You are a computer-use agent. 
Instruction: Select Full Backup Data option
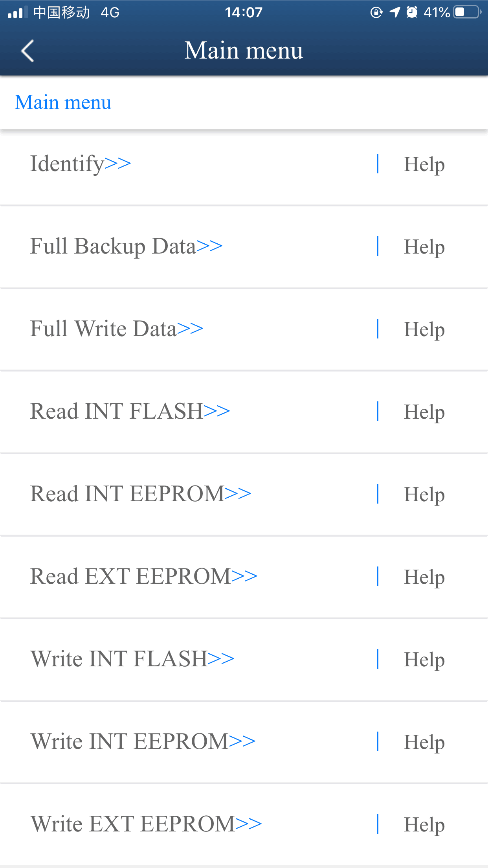(126, 246)
